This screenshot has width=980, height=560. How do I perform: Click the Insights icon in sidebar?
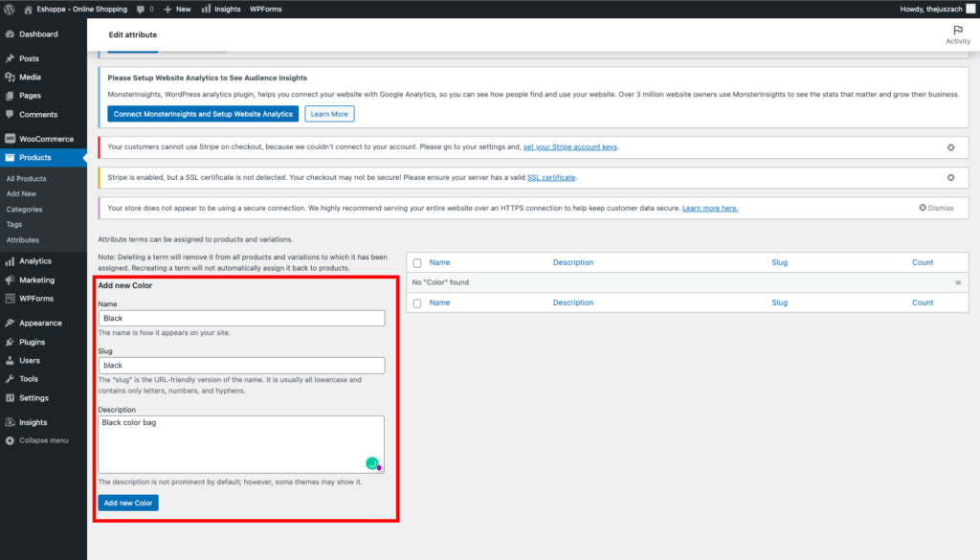click(10, 422)
